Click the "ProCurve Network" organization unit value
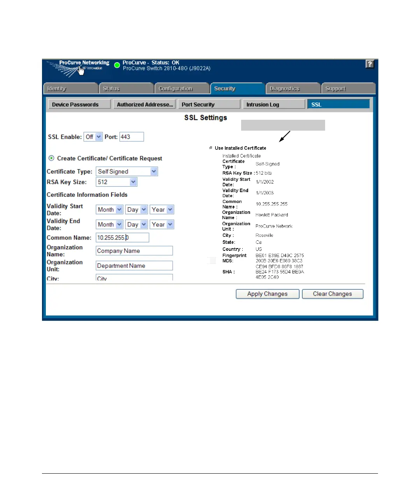Viewport: 420px width, 504px height. [274, 226]
